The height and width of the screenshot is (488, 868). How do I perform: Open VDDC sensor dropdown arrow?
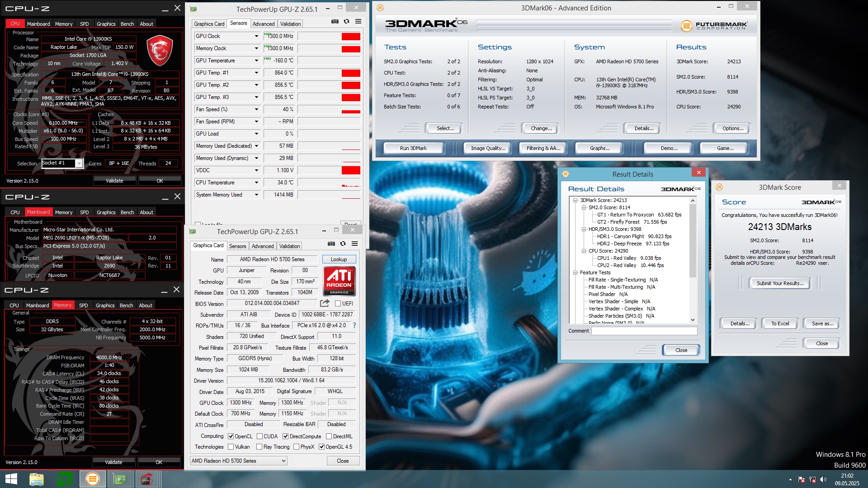(x=256, y=170)
